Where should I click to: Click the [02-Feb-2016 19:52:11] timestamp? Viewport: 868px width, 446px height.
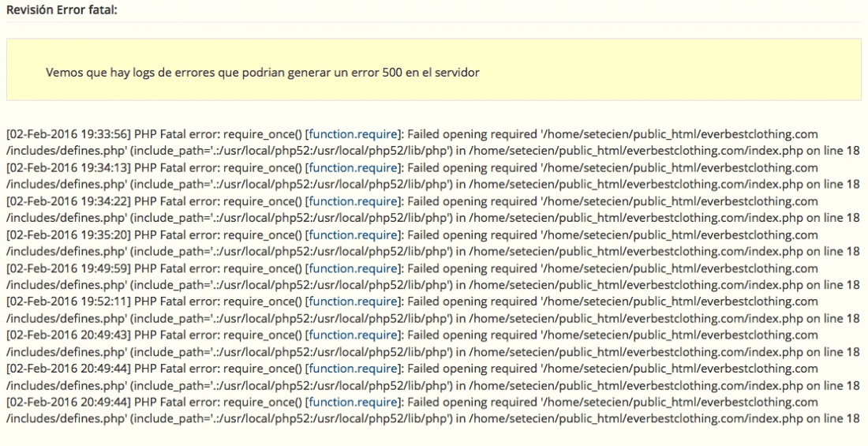[69, 302]
